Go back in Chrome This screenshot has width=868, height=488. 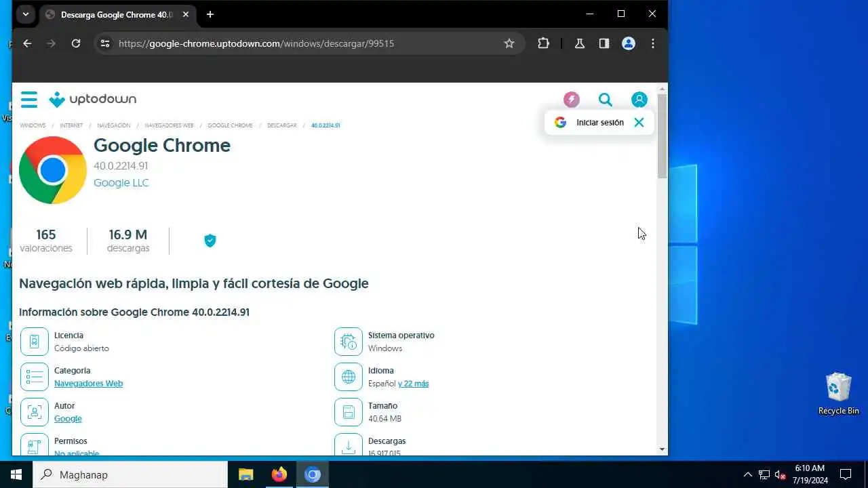pyautogui.click(x=27, y=43)
